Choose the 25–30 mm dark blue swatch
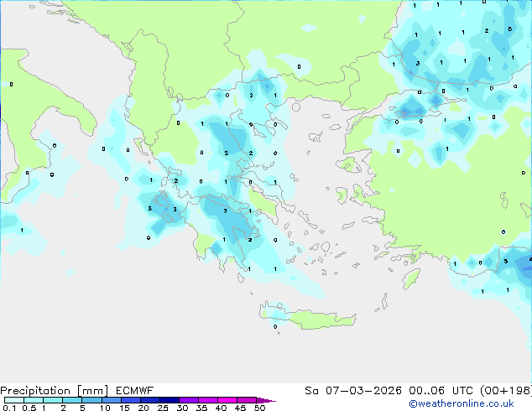This screenshot has width=532, height=411. [x=169, y=400]
